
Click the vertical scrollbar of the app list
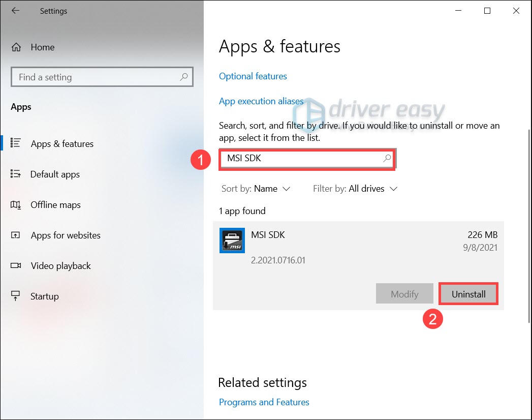529,226
